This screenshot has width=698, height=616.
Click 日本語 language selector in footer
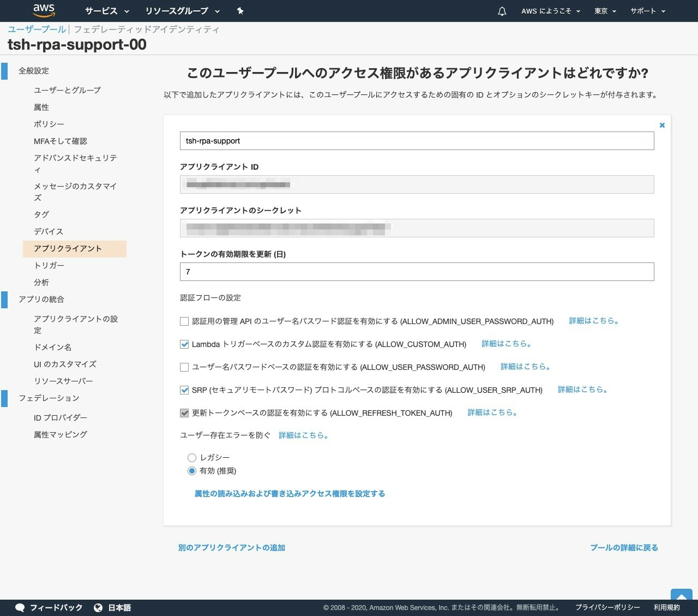[119, 607]
